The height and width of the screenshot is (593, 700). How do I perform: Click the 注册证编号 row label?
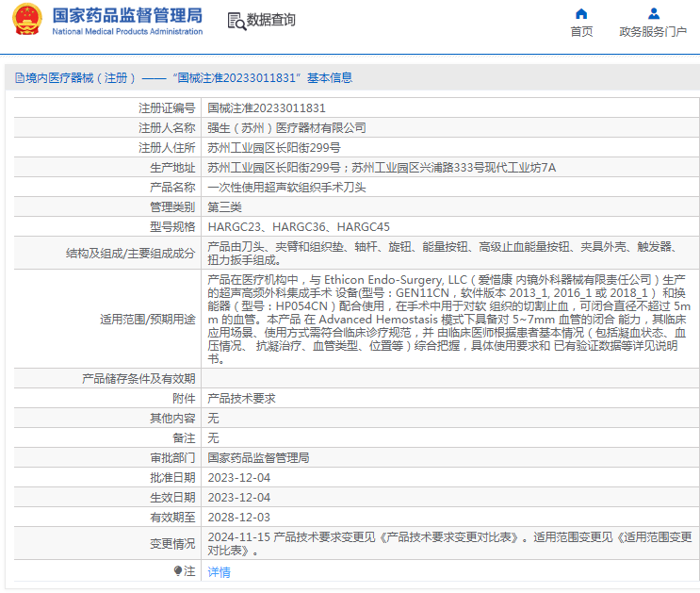167,108
